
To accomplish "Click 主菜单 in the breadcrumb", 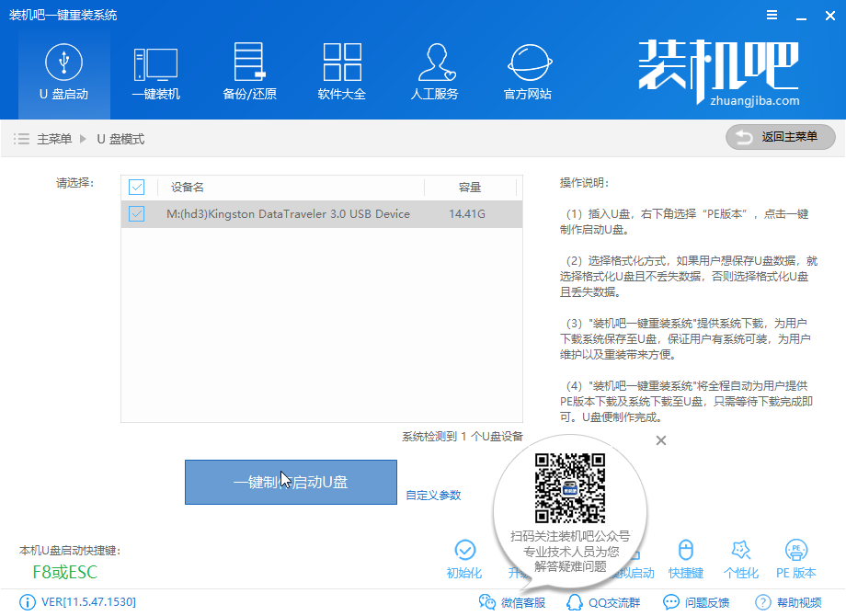I will point(54,139).
